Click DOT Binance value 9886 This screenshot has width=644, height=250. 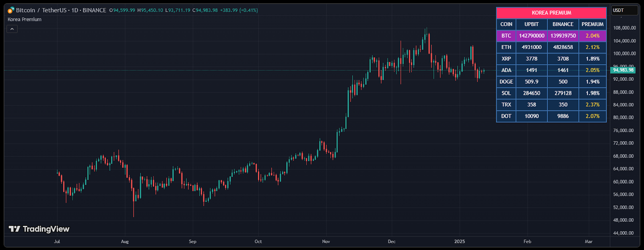click(563, 116)
